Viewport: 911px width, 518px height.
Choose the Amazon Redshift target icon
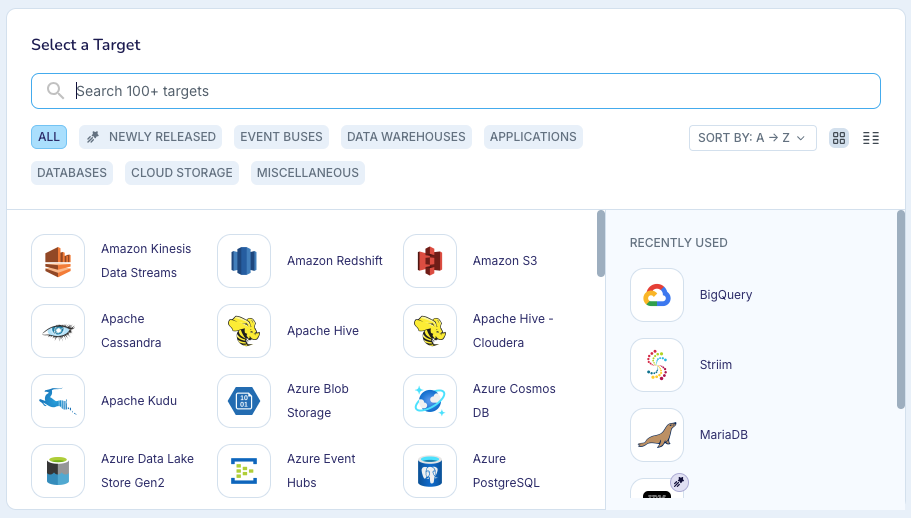click(x=244, y=261)
